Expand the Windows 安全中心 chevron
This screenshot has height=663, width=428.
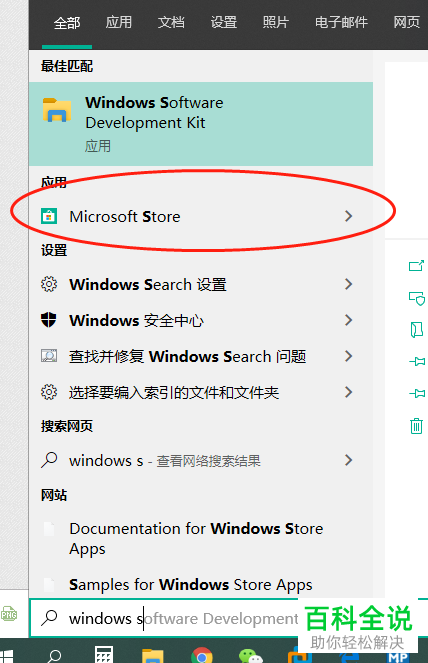[x=348, y=320]
